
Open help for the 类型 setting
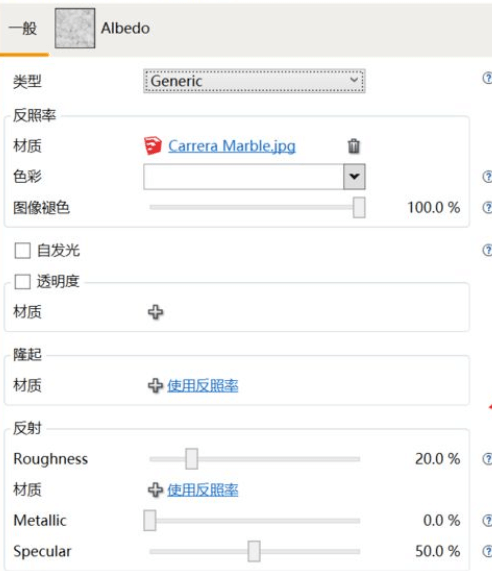click(487, 78)
